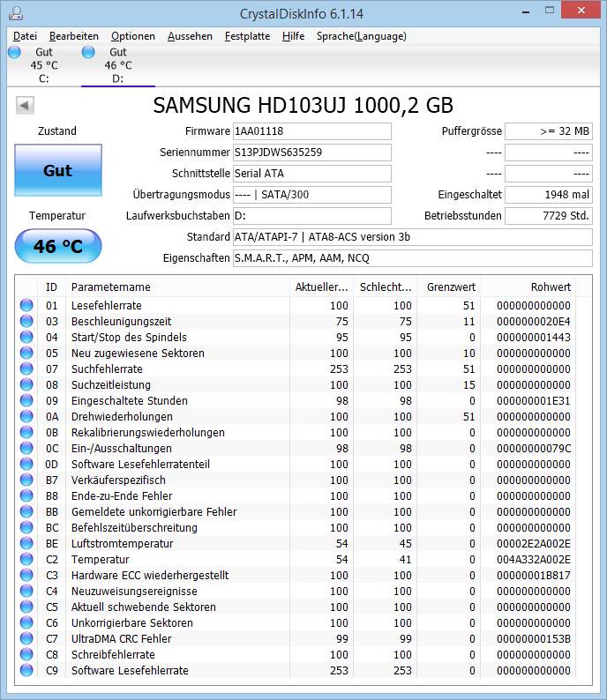Screen dimensions: 607x700
Task: Click the Standard ATA/ATAPI-7 field
Action: coord(413,237)
